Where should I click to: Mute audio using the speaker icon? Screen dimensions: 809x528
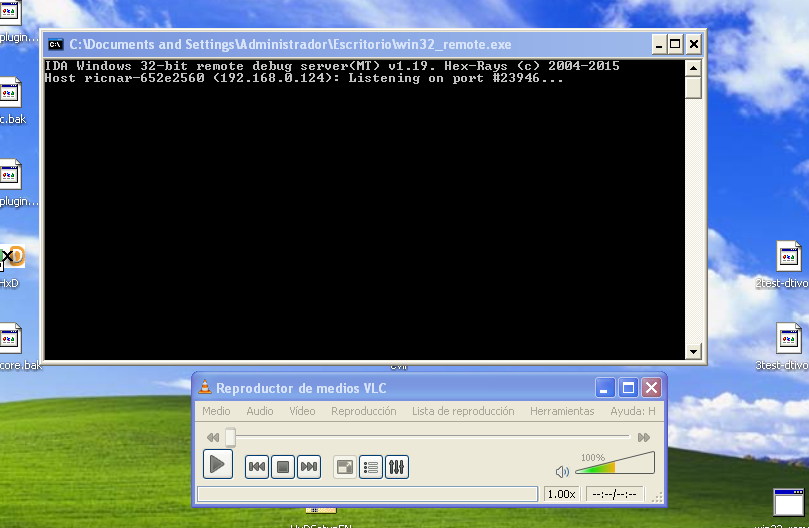[562, 471]
